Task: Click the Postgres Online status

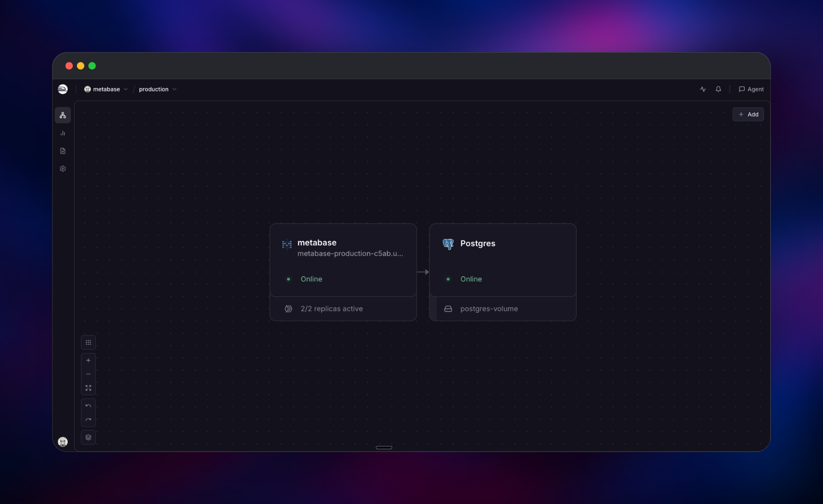Action: (471, 279)
